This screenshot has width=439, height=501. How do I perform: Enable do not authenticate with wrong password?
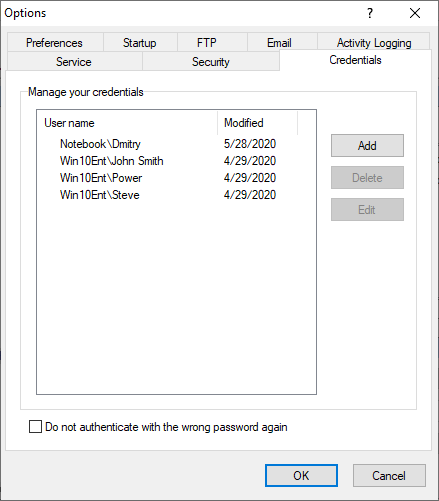coord(35,427)
